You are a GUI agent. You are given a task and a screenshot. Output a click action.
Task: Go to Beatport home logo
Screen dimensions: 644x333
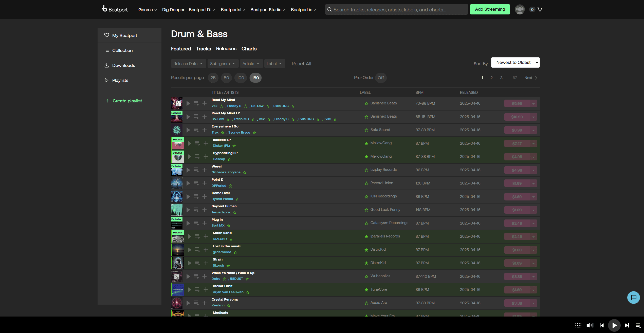[115, 9]
